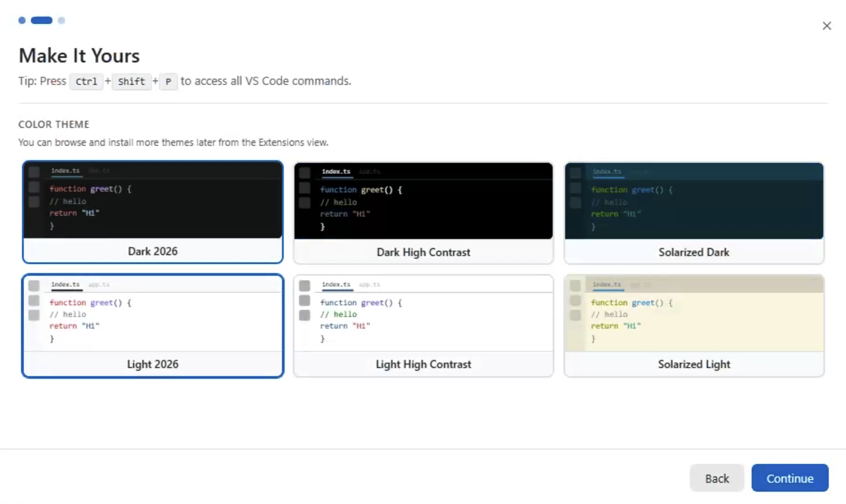Image resolution: width=846 pixels, height=504 pixels.
Task: Click the "COLOR THEME" section label
Action: coord(54,124)
